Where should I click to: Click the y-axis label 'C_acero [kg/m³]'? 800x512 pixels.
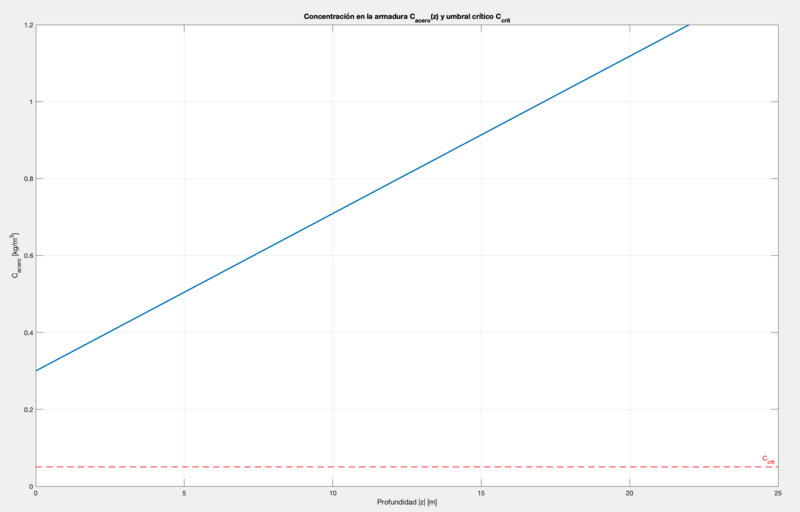pos(15,255)
